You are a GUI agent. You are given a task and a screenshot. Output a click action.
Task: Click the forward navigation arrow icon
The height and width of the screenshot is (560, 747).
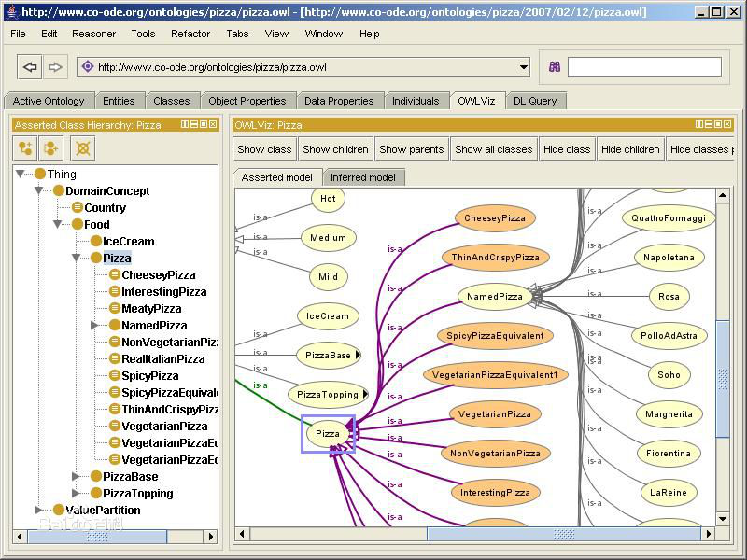point(55,67)
